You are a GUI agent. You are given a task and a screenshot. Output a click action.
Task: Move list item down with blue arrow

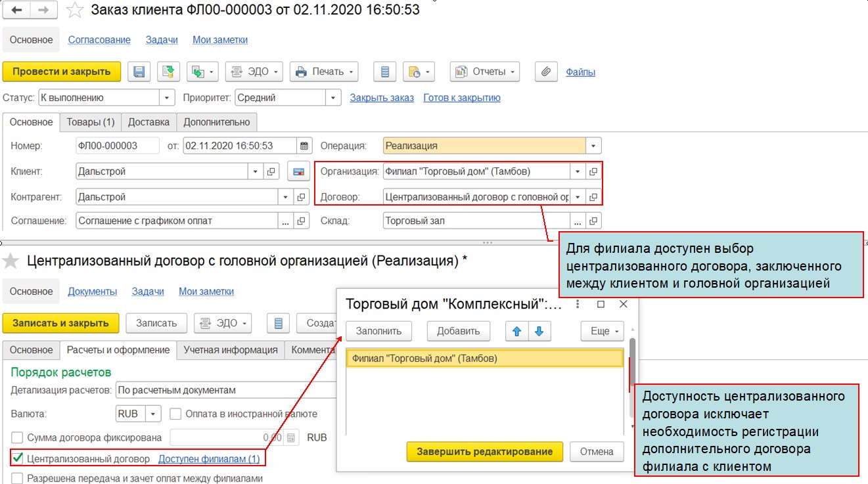539,332
